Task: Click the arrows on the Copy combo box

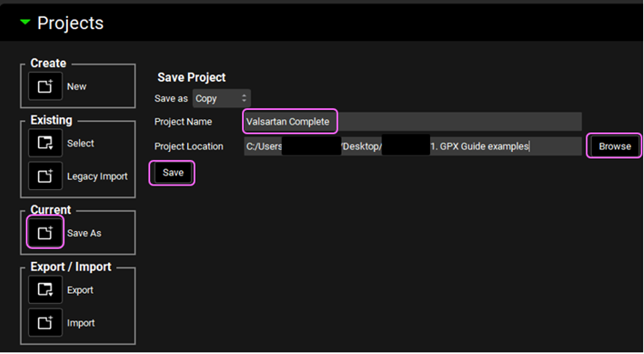Action: [x=244, y=99]
